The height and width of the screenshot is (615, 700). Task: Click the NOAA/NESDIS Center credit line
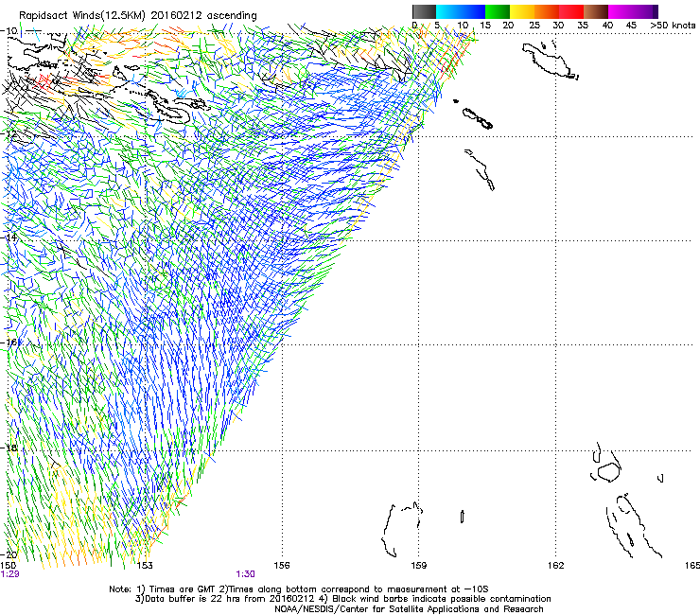(409, 609)
